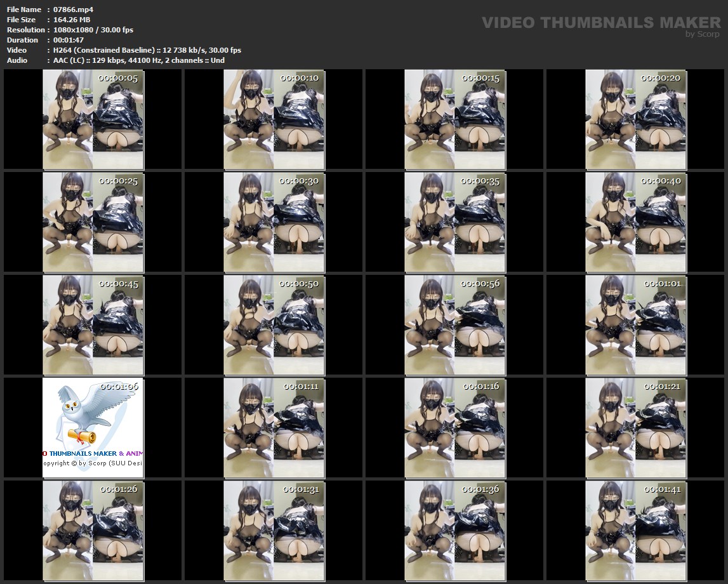Click the 'File Size' label

tap(21, 20)
